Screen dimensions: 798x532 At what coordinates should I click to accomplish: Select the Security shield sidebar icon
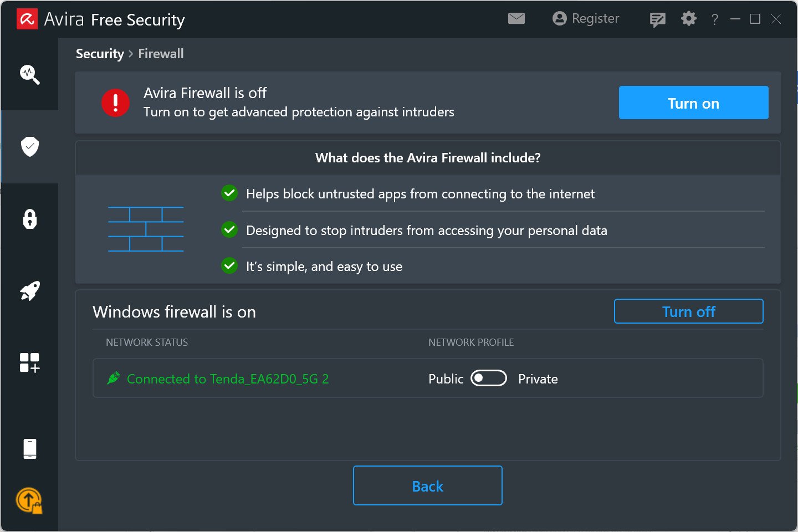30,147
